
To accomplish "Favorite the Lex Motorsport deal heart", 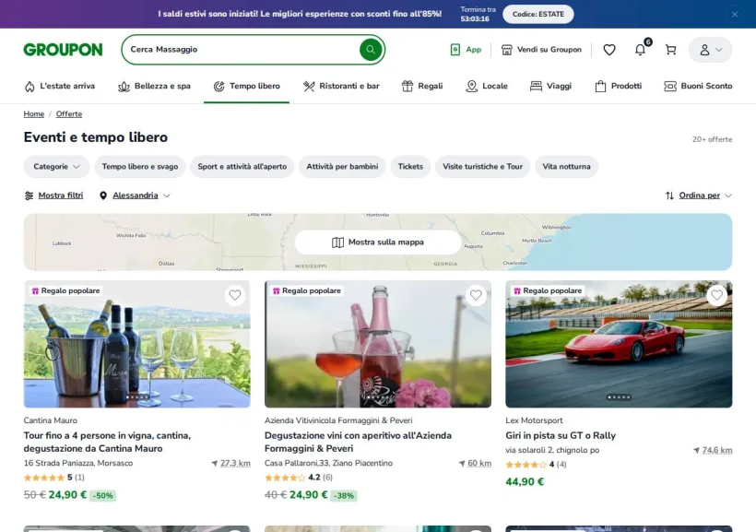I will tap(717, 295).
